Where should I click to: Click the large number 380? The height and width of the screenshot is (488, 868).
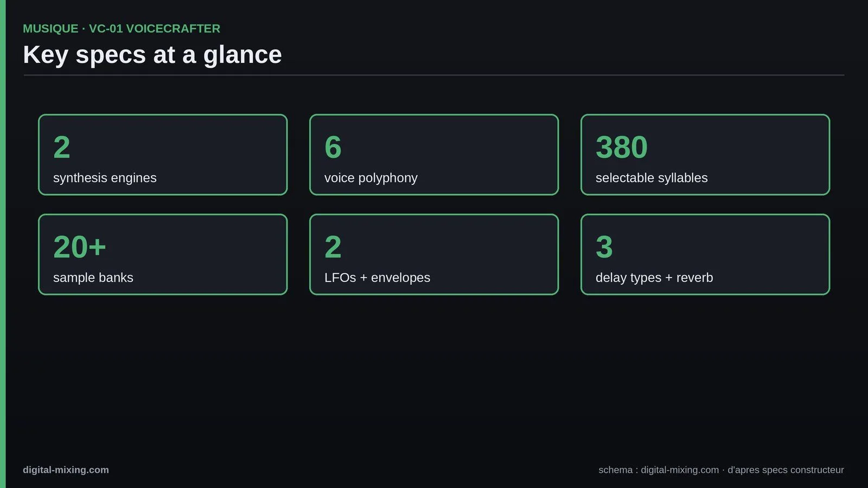[x=622, y=147]
